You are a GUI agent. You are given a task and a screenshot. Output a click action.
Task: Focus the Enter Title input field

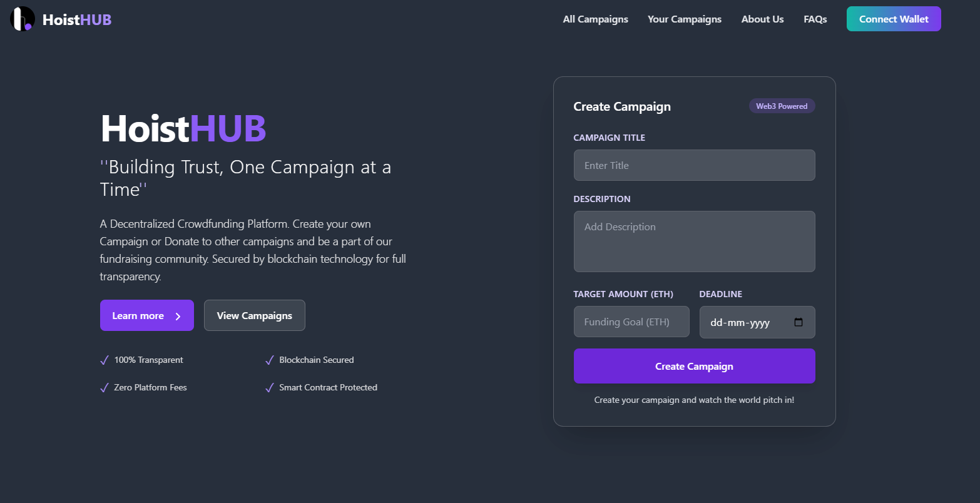(x=694, y=165)
